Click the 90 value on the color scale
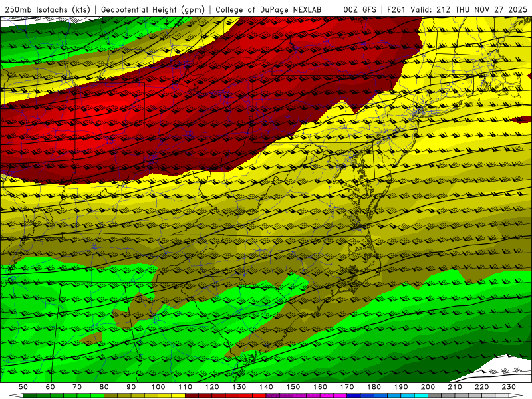 131,387
